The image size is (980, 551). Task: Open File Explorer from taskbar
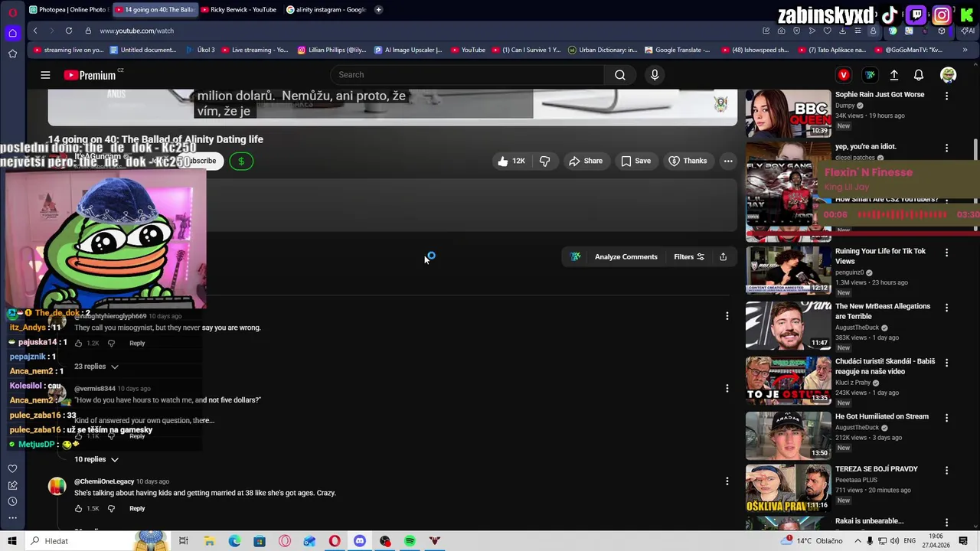[209, 541]
